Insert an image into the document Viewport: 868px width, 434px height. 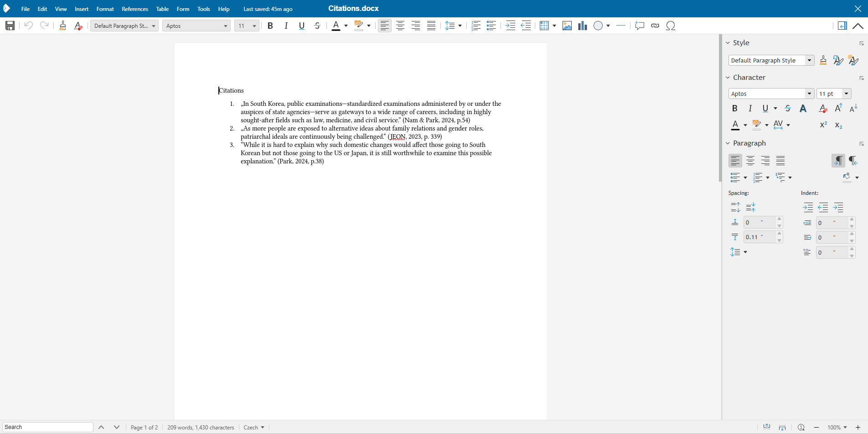point(567,26)
